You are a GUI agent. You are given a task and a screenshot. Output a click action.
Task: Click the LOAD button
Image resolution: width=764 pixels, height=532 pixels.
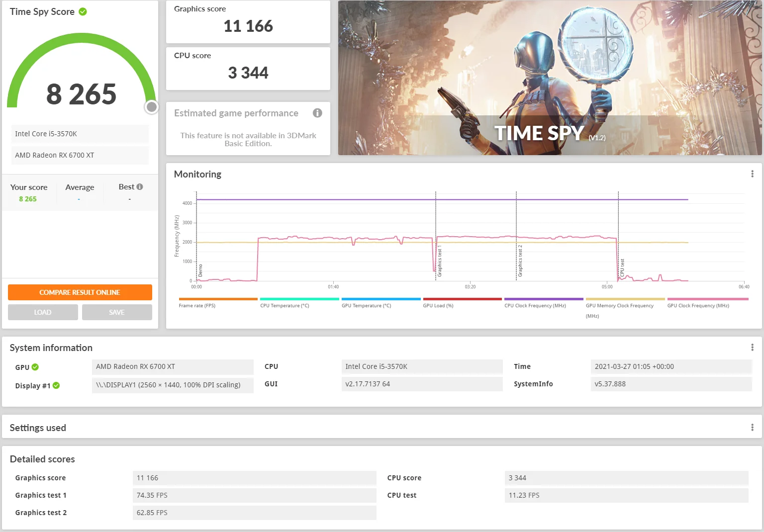point(43,312)
